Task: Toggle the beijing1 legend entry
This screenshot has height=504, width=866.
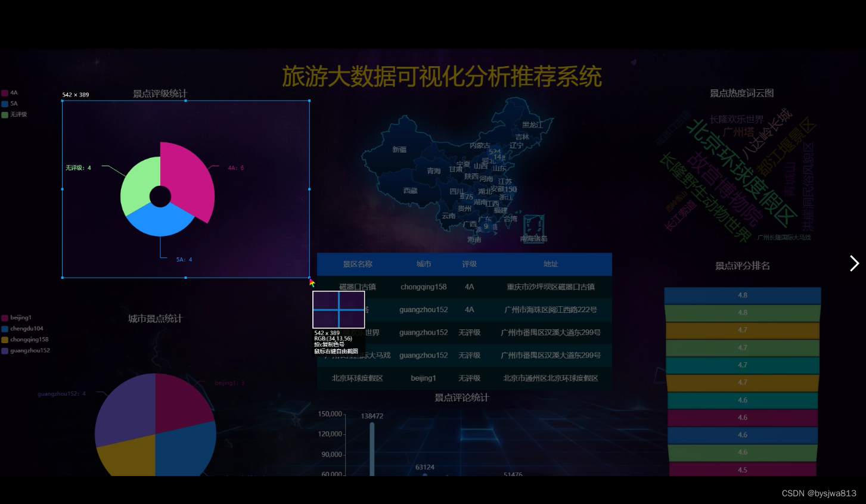Action: 17,318
